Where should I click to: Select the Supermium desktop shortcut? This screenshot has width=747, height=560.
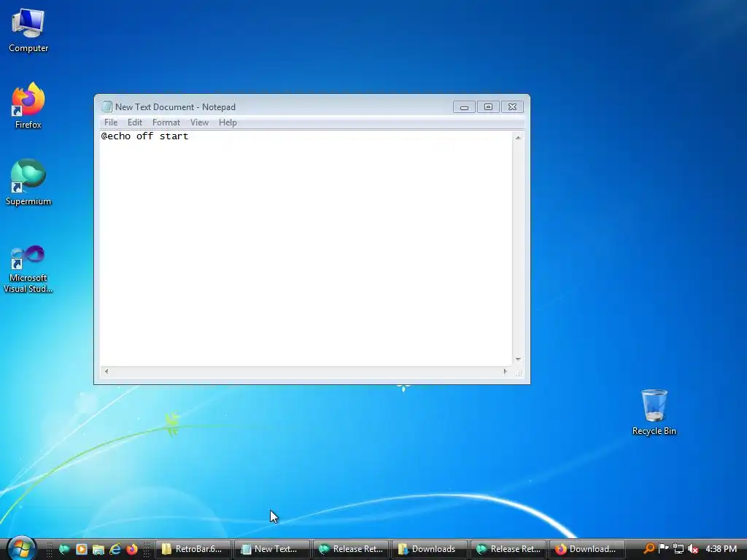pyautogui.click(x=28, y=182)
